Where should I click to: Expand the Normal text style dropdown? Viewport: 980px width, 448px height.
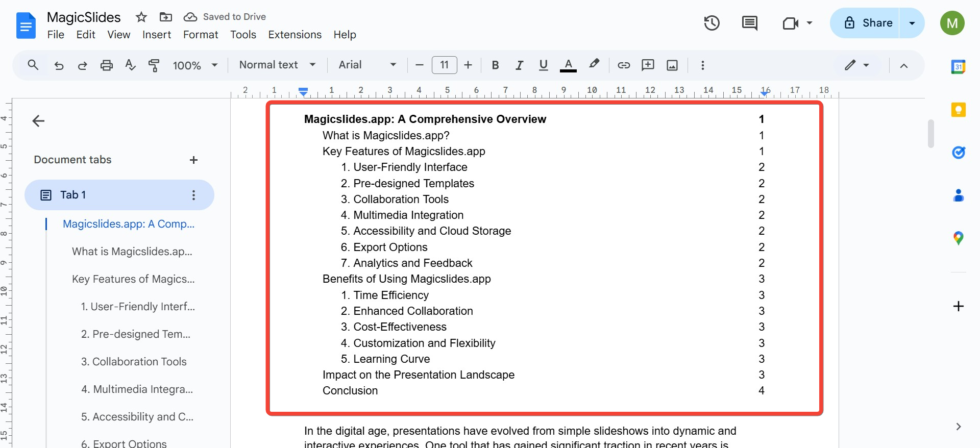pyautogui.click(x=277, y=65)
